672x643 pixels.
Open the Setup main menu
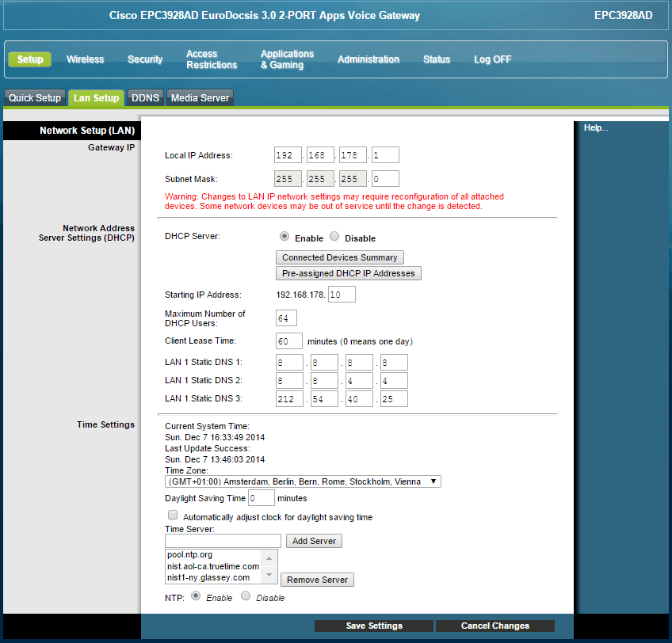pos(29,59)
